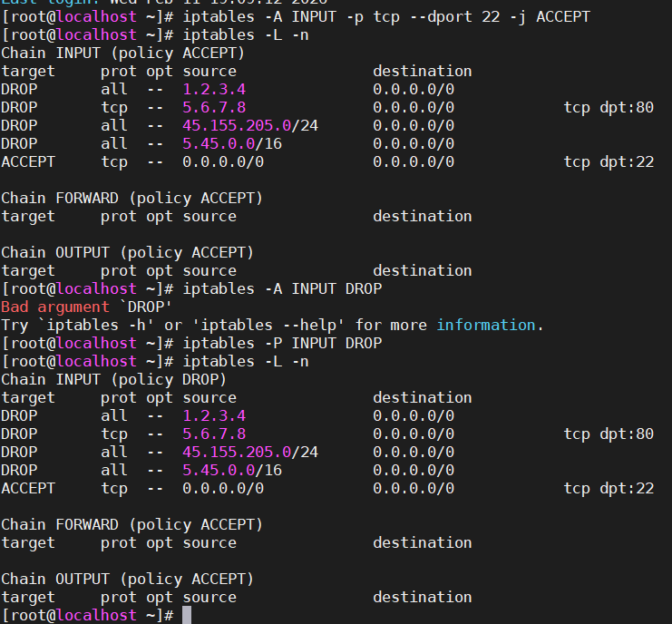Click 'localhost' in the final shell prompt
Image resolution: width=672 pixels, height=624 pixels.
pos(91,615)
